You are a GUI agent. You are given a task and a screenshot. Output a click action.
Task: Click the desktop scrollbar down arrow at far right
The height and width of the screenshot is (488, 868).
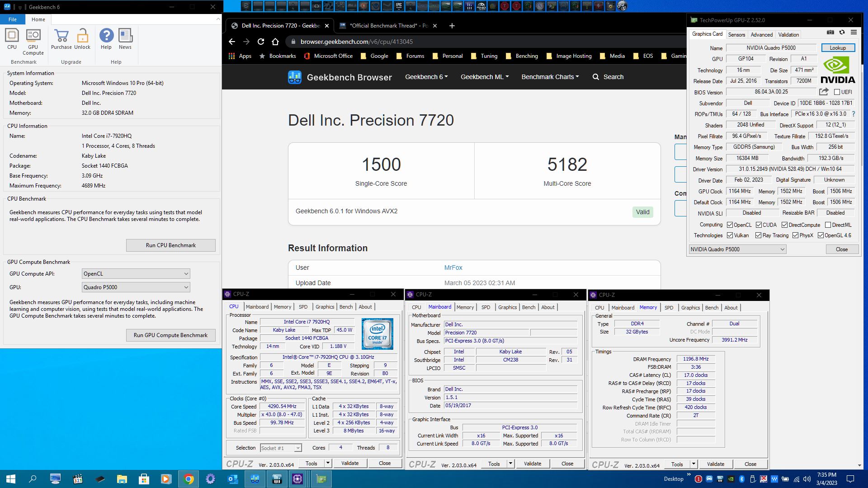(x=859, y=465)
